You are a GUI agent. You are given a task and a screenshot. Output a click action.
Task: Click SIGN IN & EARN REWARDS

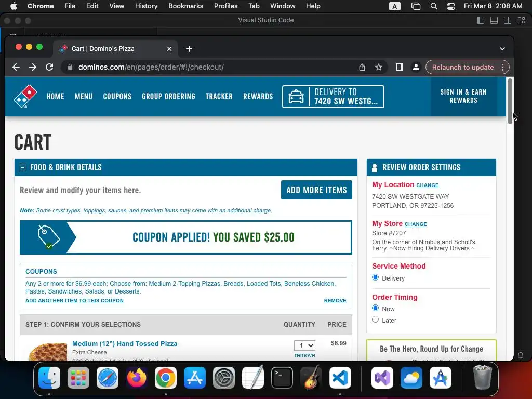tap(463, 96)
